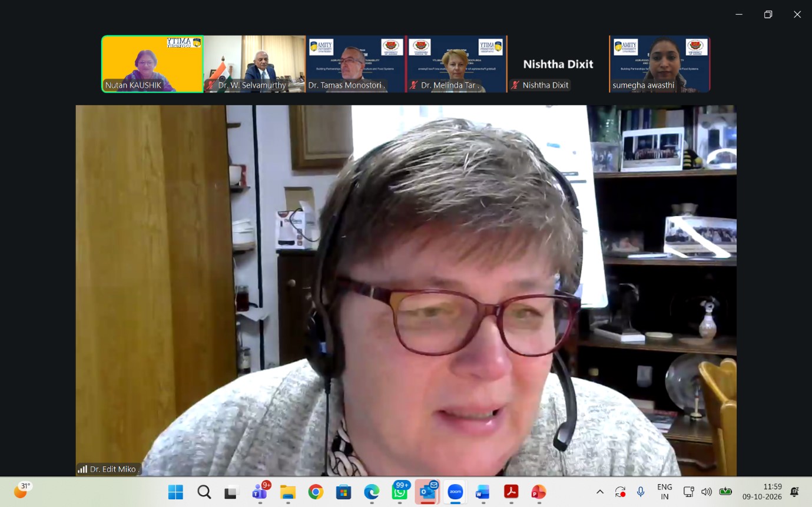Click the Dr. Edit Miko name label

coord(114,469)
